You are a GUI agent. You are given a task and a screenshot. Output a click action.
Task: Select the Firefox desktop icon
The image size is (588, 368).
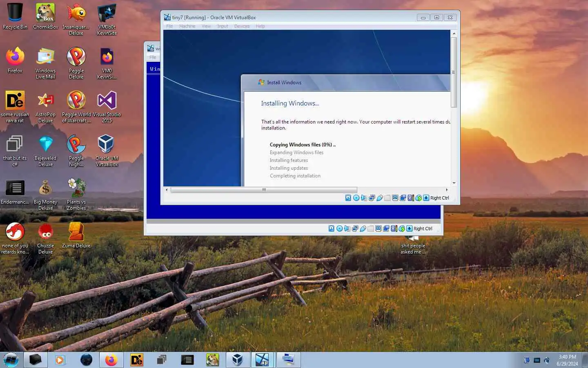(x=15, y=61)
